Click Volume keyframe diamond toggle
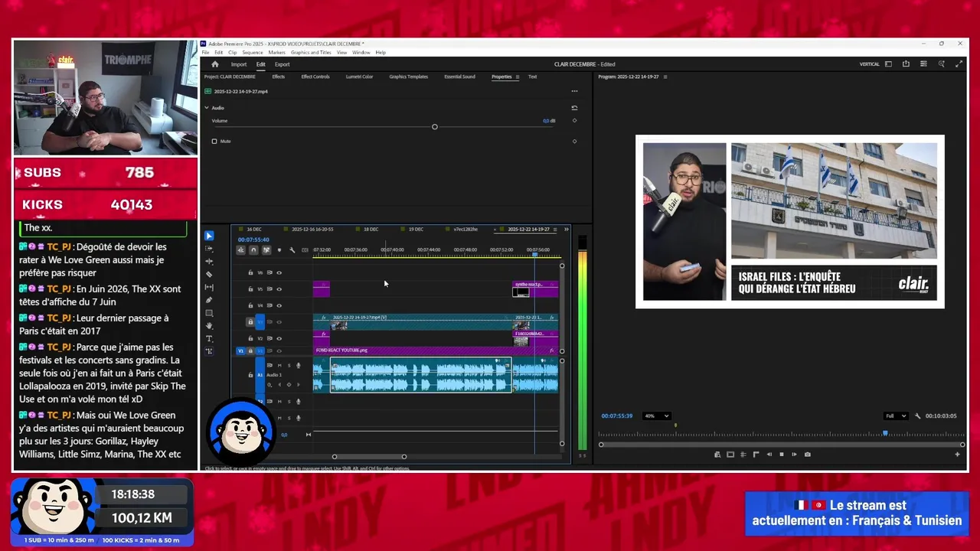Image resolution: width=980 pixels, height=551 pixels. click(574, 121)
